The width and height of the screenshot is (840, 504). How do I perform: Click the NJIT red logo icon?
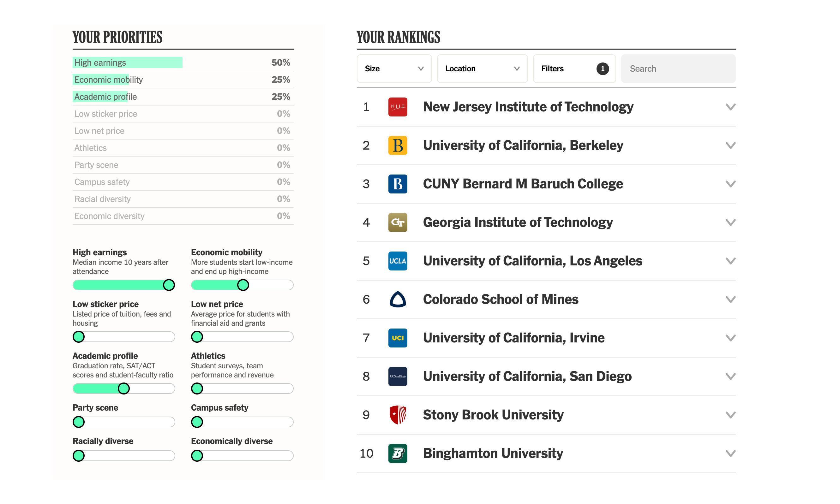pos(398,107)
